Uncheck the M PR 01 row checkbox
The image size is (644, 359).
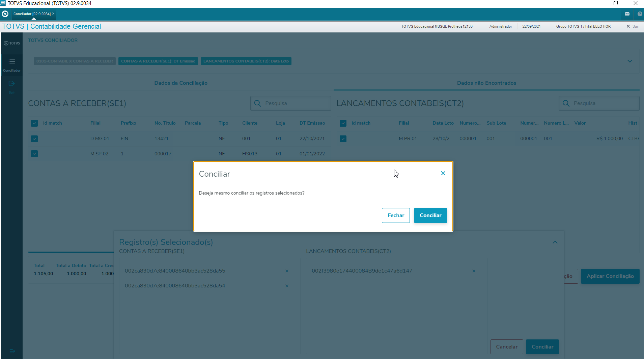tap(343, 139)
